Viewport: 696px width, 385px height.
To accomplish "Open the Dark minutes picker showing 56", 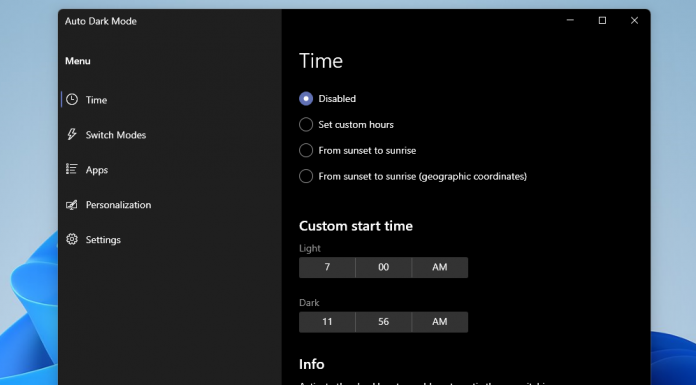I will 384,322.
